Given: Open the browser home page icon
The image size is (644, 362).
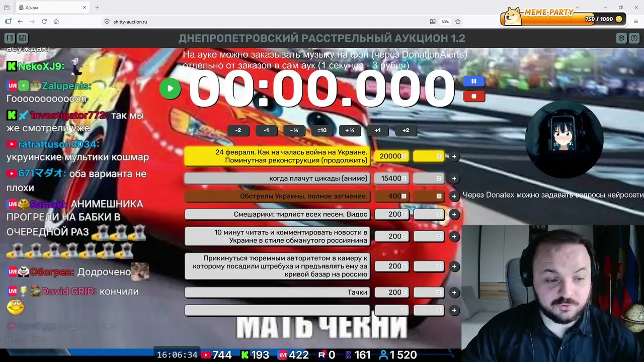Looking at the screenshot, I should click(56, 22).
